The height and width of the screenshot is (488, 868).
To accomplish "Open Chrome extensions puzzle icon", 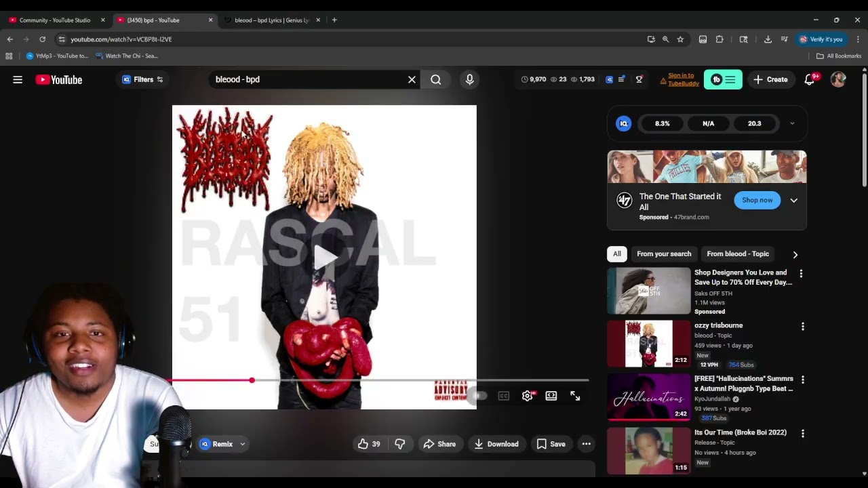I will 719,39.
